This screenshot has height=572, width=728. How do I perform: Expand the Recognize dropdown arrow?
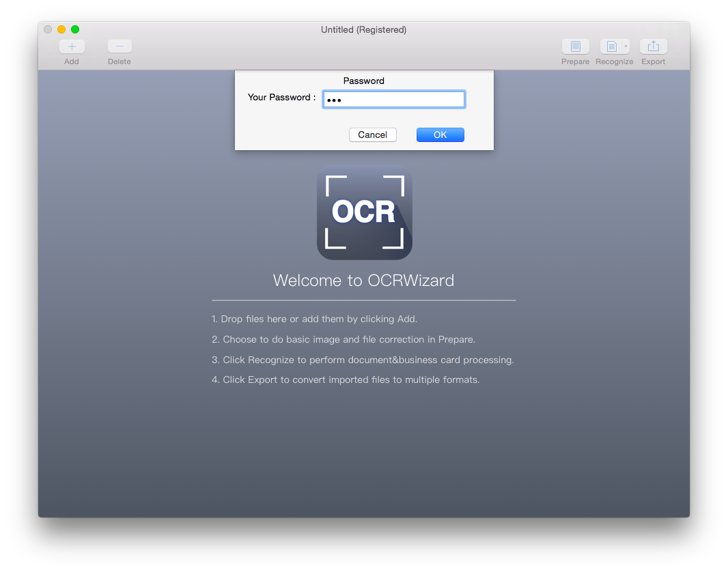click(x=626, y=46)
